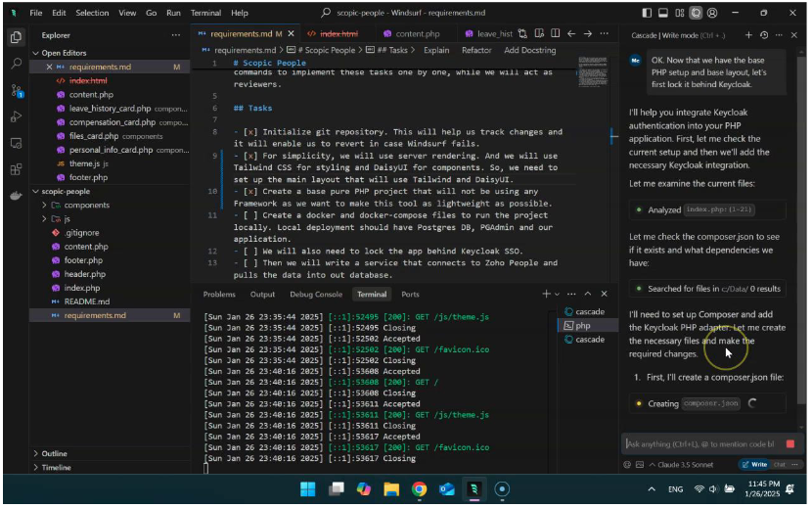Open Cascade panel more options ellipsis
Image resolution: width=812 pixels, height=508 pixels.
pos(779,35)
